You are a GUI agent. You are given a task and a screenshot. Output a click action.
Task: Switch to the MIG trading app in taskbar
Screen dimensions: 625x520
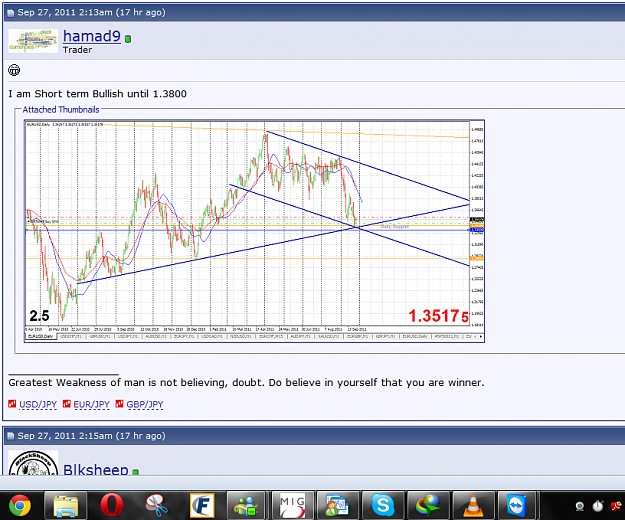292,505
